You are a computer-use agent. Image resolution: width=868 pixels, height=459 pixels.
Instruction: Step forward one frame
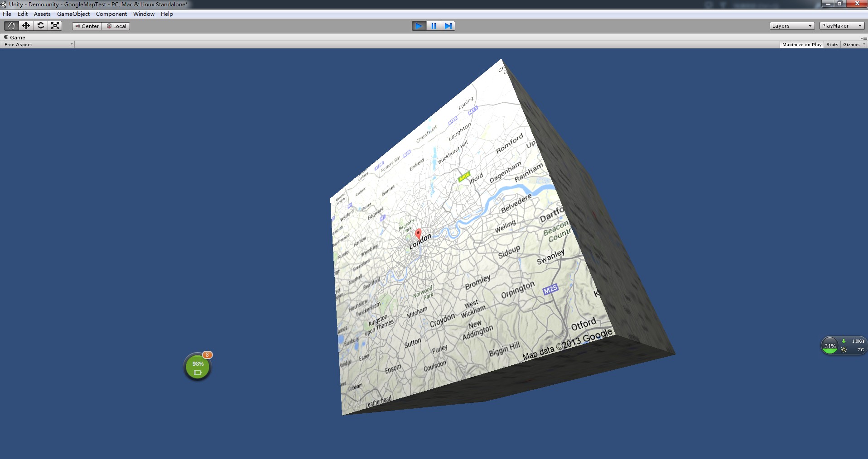[448, 26]
